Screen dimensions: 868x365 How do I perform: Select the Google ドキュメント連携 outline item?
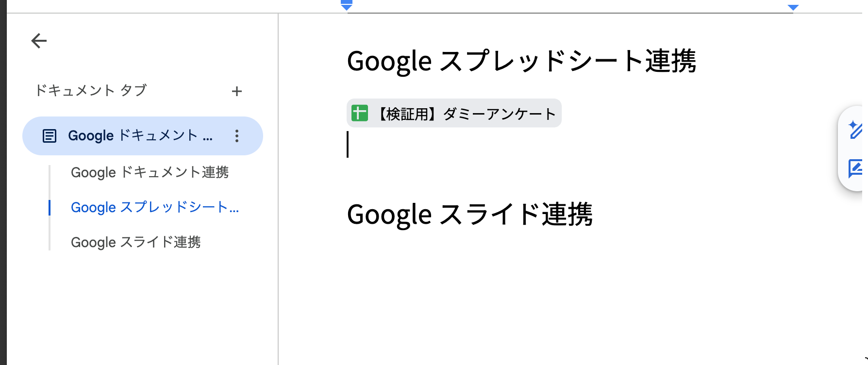150,172
